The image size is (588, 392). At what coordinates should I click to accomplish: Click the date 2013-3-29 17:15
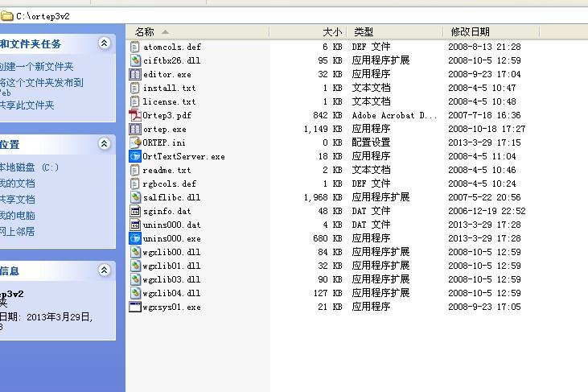point(484,142)
